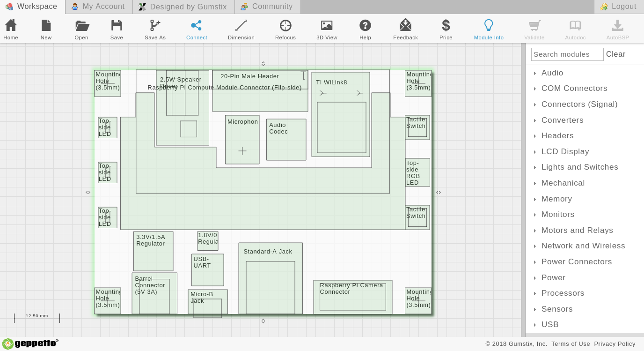The image size is (644, 351).
Task: Select the Standard-A Jack module
Action: coord(271,278)
